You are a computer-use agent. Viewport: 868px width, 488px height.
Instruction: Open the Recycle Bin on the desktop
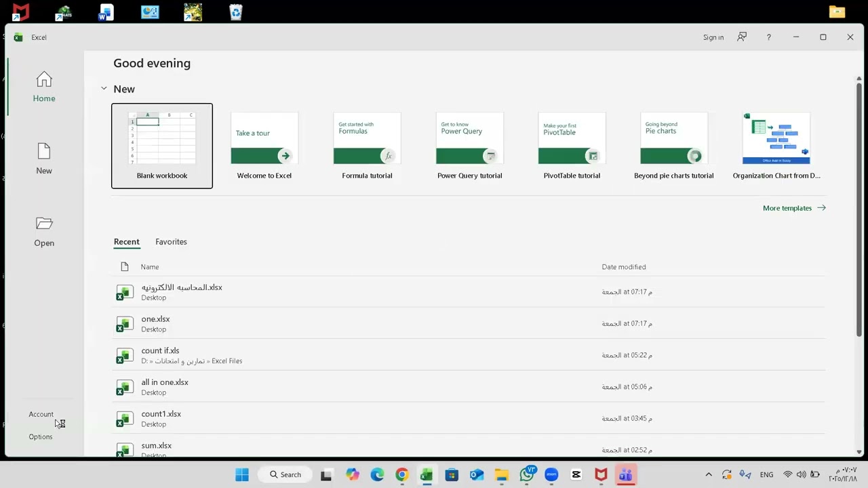pyautogui.click(x=235, y=12)
